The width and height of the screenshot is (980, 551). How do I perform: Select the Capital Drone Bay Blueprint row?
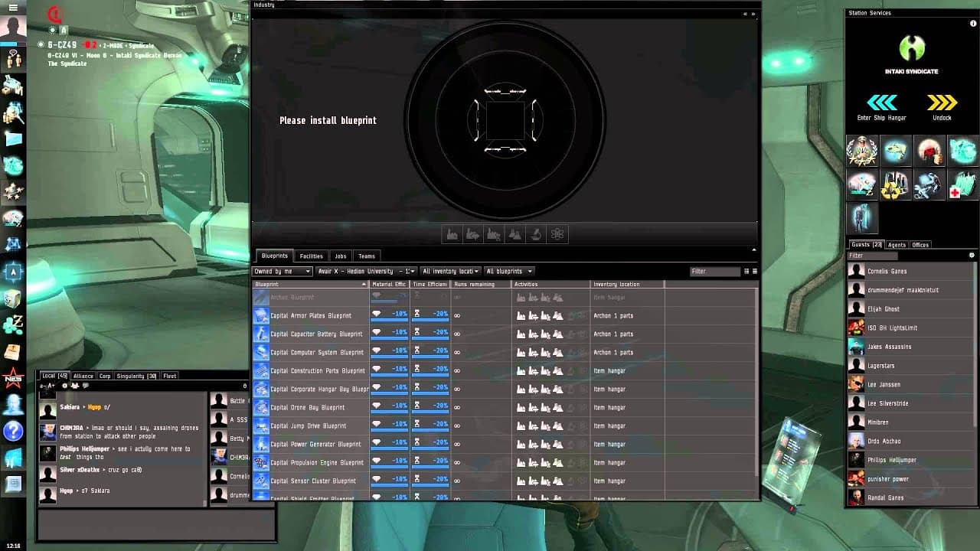pos(505,407)
